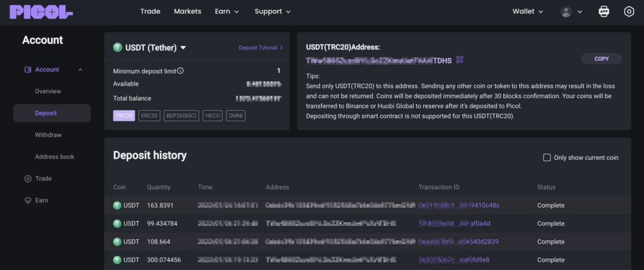This screenshot has height=270, width=644.
Task: Click the USDT icon in 300.074456 row
Action: pos(117,260)
